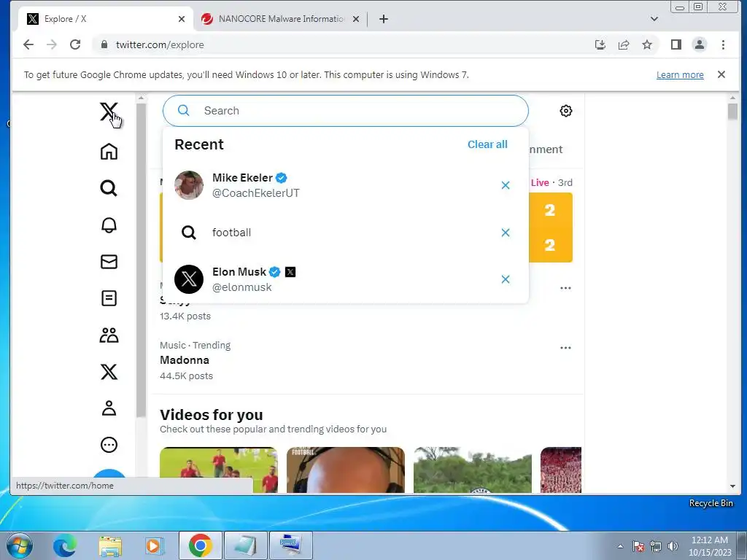Close the Explore / X tab
Viewport: 747px width, 560px height.
[x=182, y=19]
